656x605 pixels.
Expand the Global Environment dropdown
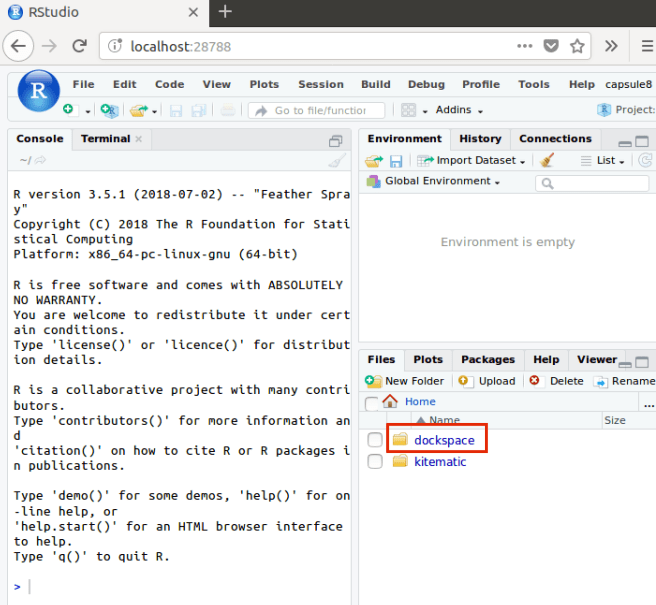[435, 181]
